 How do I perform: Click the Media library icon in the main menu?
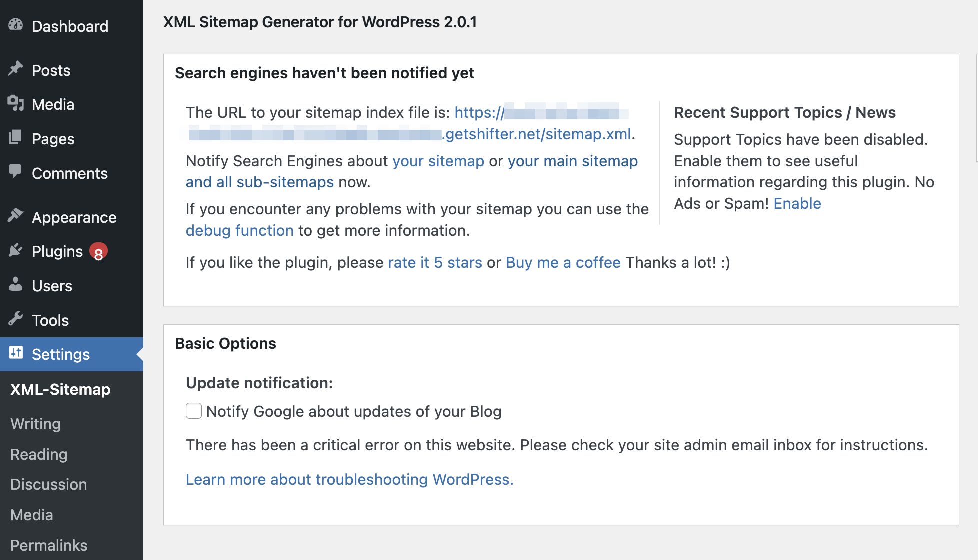16,103
